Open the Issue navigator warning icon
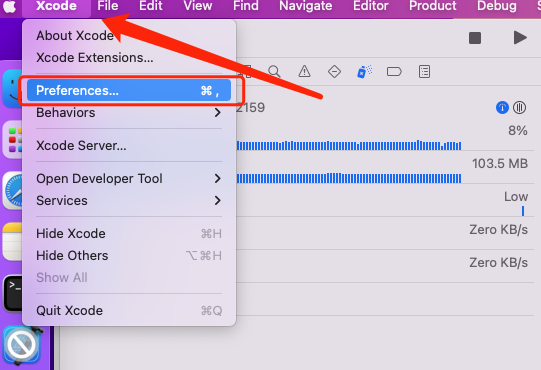Viewport: 541px width, 370px height. [x=304, y=72]
